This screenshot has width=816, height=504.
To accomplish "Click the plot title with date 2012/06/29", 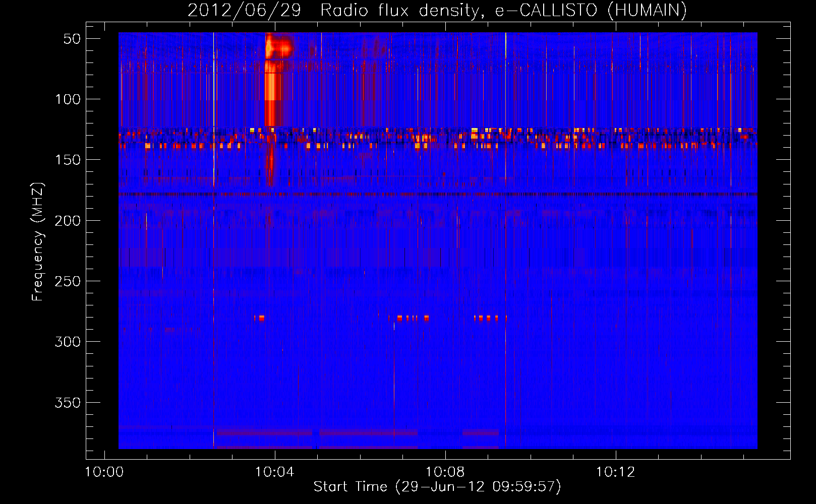I will [x=437, y=11].
